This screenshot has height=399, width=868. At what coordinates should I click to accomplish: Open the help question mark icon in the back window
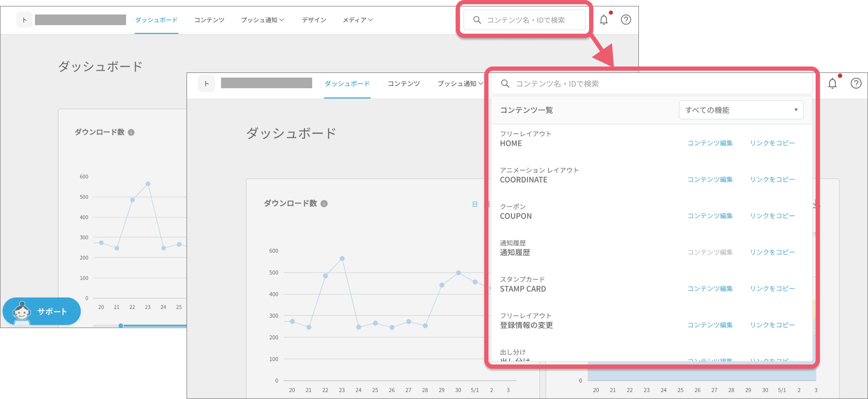coord(626,20)
